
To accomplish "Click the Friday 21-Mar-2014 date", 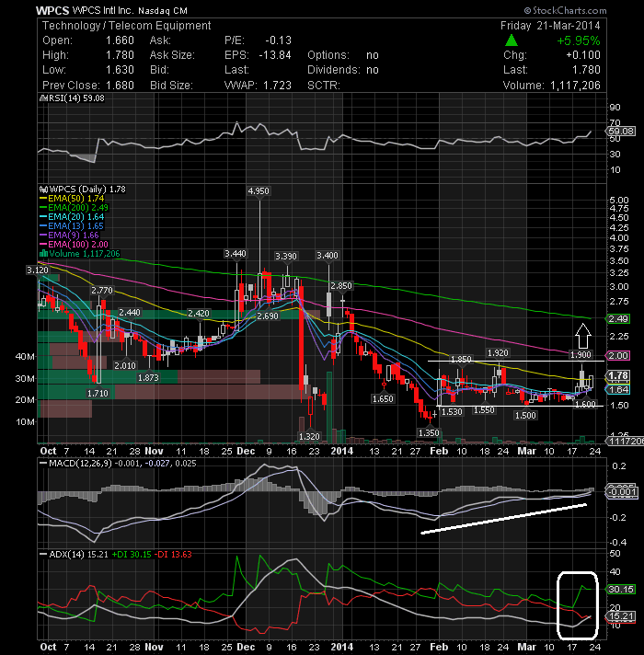I will click(550, 26).
